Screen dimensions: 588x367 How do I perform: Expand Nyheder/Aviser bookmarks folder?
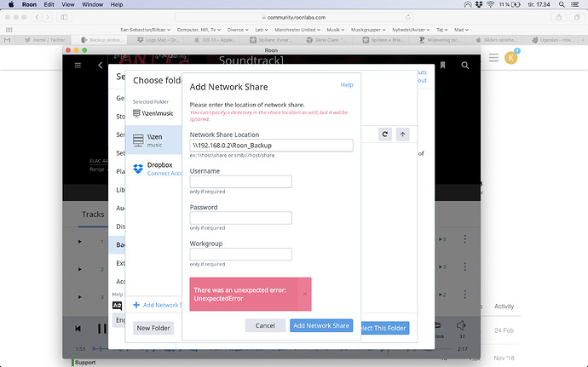[411, 30]
